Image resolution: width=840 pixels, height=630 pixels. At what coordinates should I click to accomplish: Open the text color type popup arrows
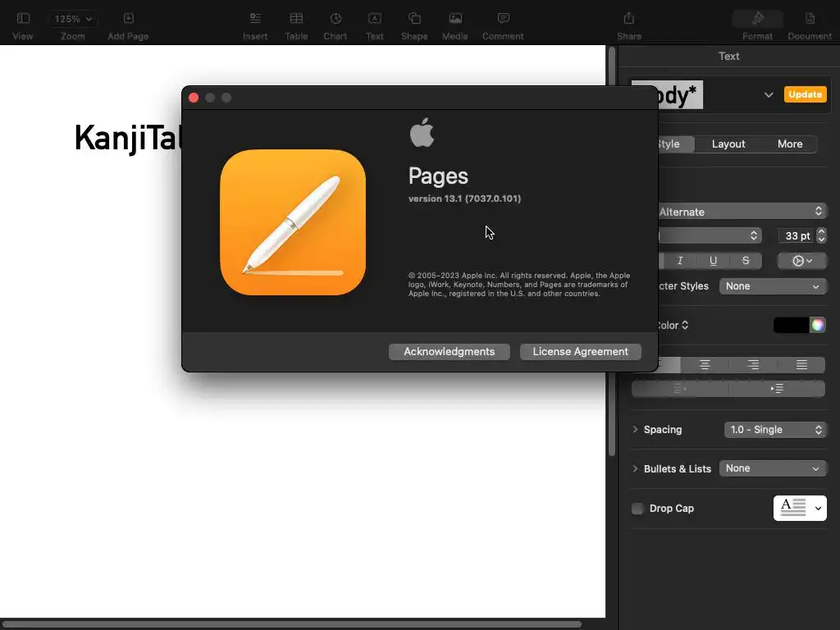685,325
